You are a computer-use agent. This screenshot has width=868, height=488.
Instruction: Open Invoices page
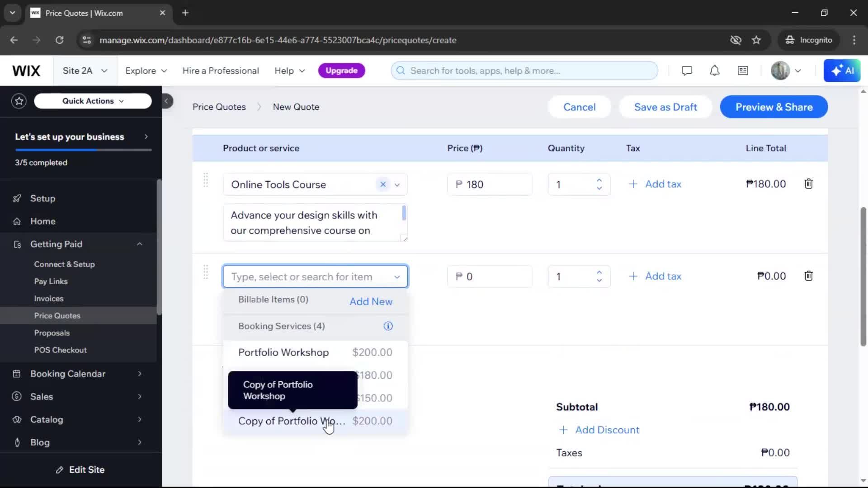(x=49, y=299)
